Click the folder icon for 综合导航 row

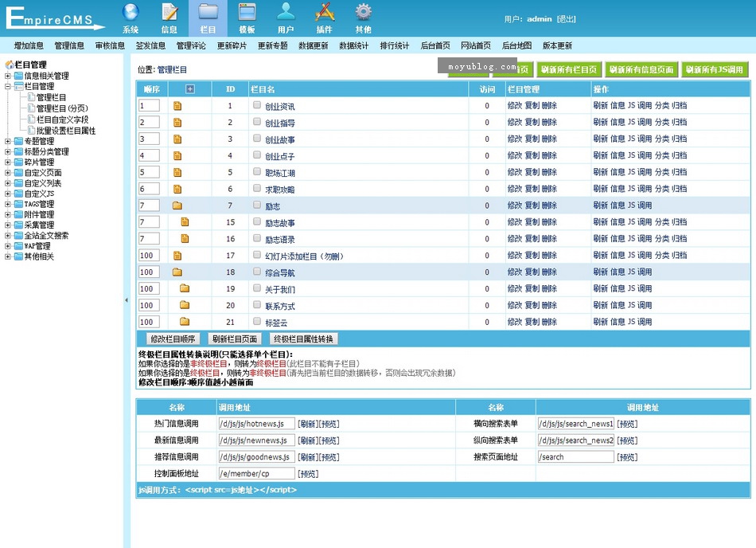177,272
